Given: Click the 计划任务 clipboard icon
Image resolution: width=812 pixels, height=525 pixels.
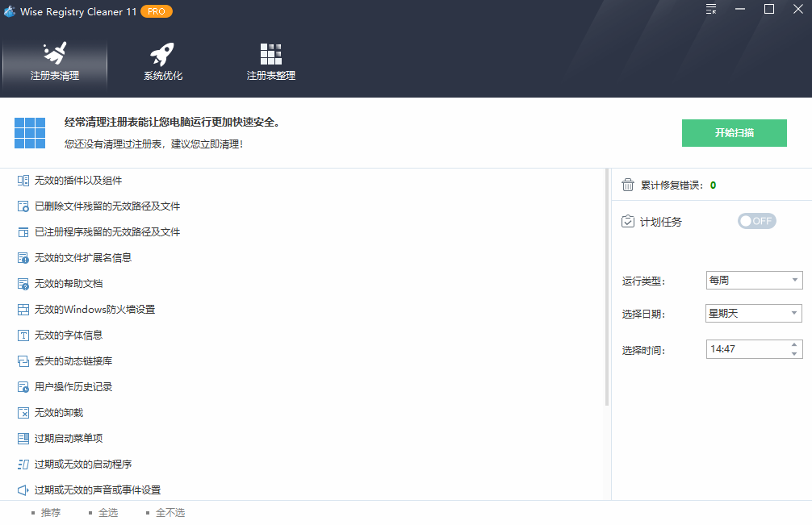Looking at the screenshot, I should pyautogui.click(x=628, y=221).
